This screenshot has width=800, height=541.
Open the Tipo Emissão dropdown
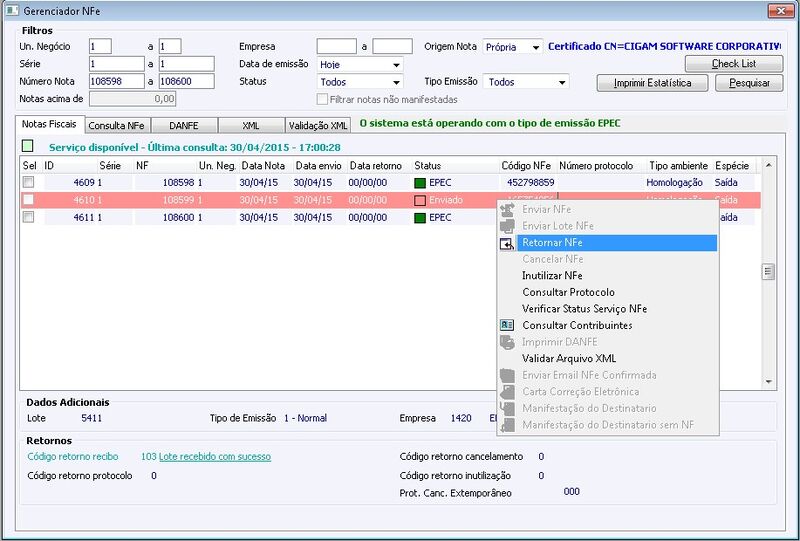pos(562,82)
